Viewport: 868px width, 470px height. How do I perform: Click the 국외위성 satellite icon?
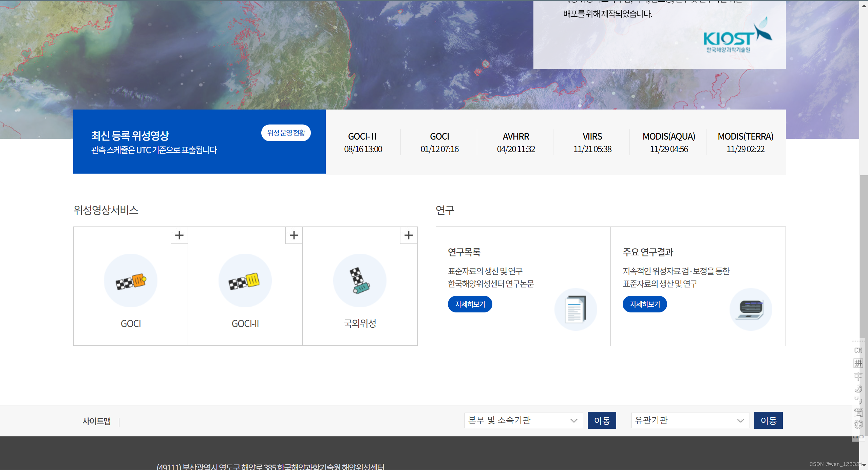(x=360, y=281)
